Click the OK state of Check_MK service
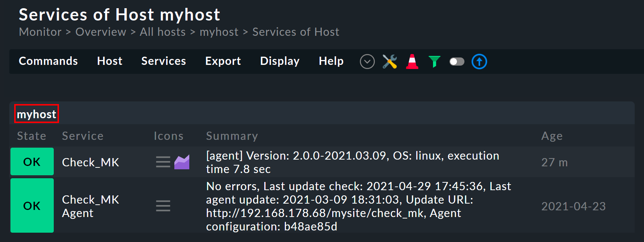Viewport: 644px width, 242px height. click(32, 162)
